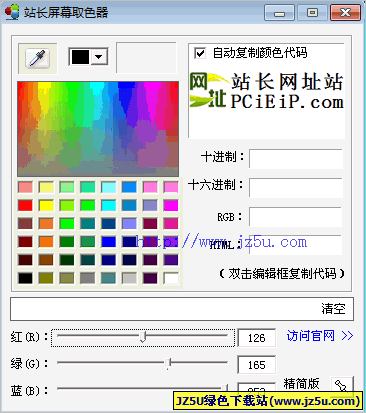Select the mint green swatch

(x=88, y=187)
